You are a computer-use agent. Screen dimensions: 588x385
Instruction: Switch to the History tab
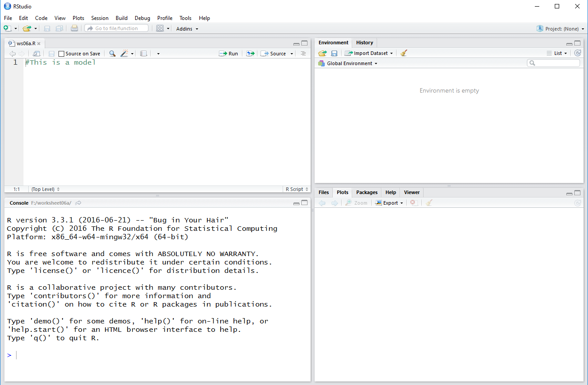tap(365, 43)
